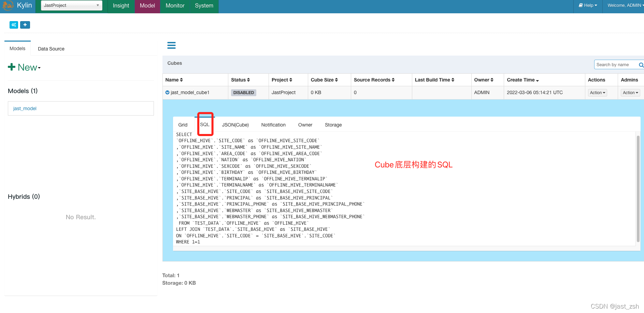
Task: Sort cubes by Status column
Action: click(240, 80)
